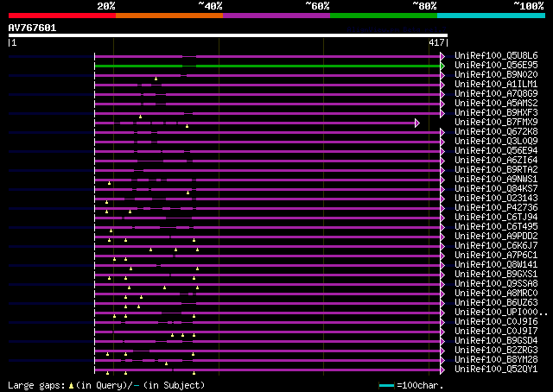This screenshot has width=553, height=392.
Task: Click the alignment bar for UniRef100_C6TJ94
Action: click(267, 218)
